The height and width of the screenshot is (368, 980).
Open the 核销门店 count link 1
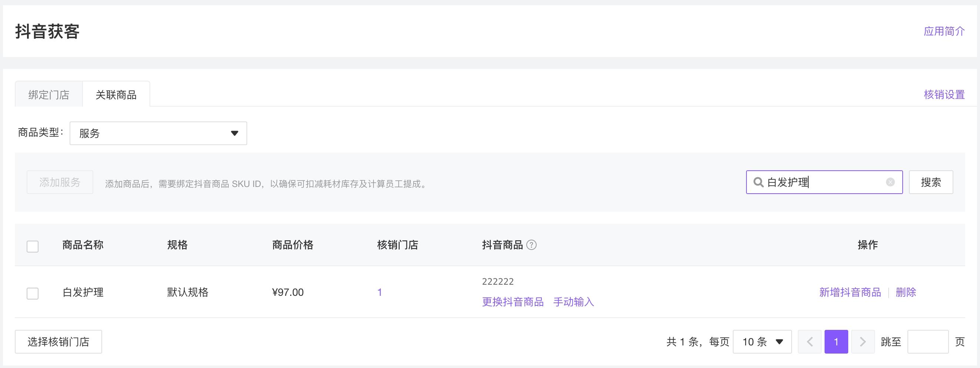click(379, 292)
